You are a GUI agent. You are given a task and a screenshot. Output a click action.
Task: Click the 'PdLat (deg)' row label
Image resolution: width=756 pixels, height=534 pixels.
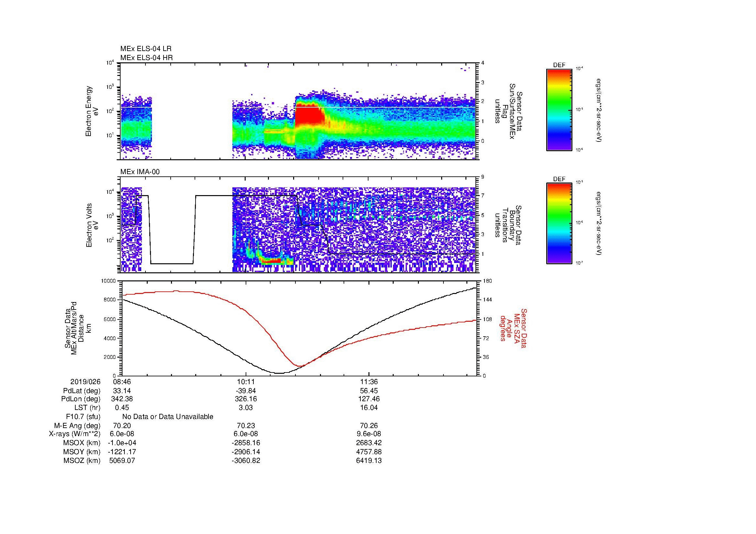click(82, 391)
